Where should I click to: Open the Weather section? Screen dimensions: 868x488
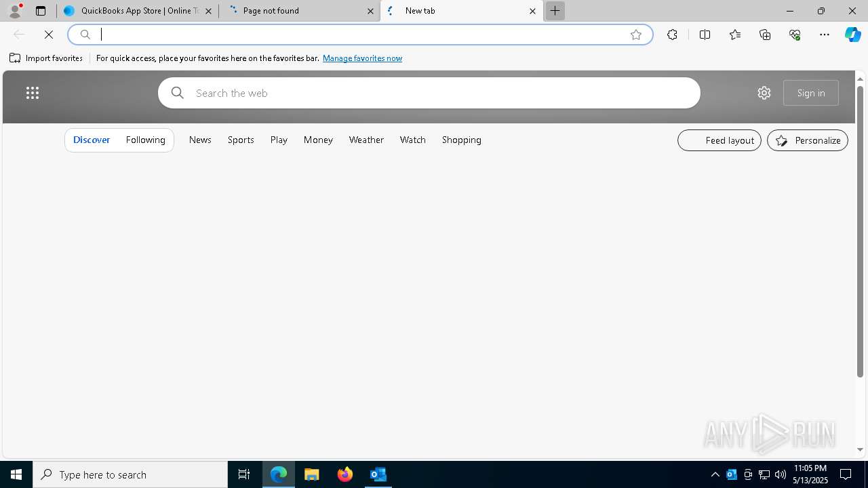click(366, 140)
